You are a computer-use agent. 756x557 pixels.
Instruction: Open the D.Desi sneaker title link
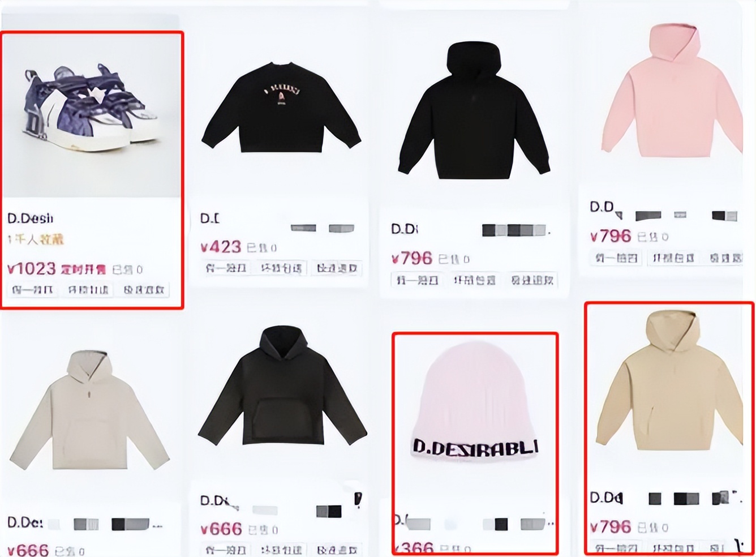[30, 218]
